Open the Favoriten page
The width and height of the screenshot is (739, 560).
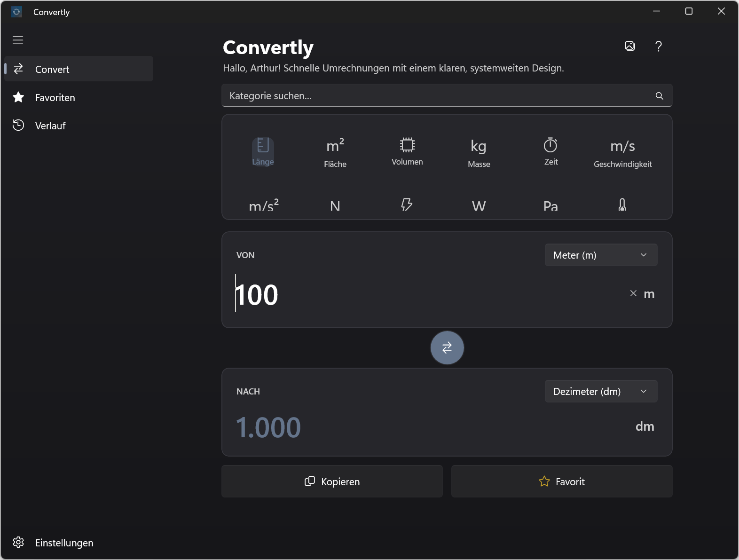pyautogui.click(x=79, y=97)
